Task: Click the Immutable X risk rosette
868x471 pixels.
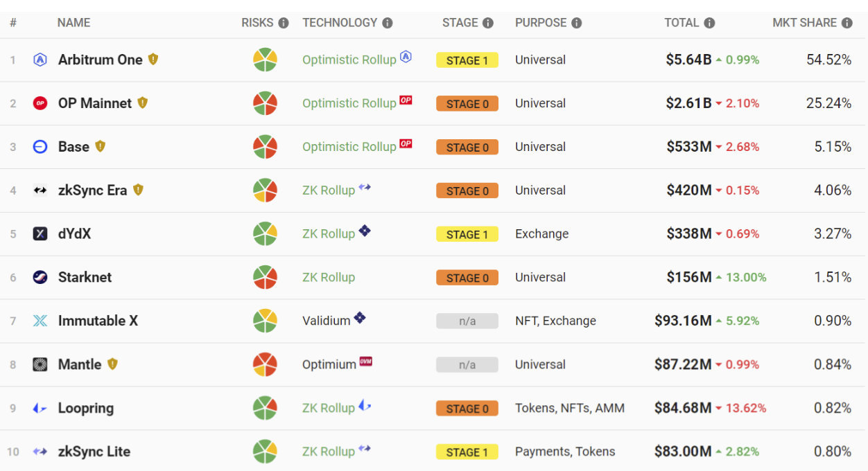Action: (265, 321)
